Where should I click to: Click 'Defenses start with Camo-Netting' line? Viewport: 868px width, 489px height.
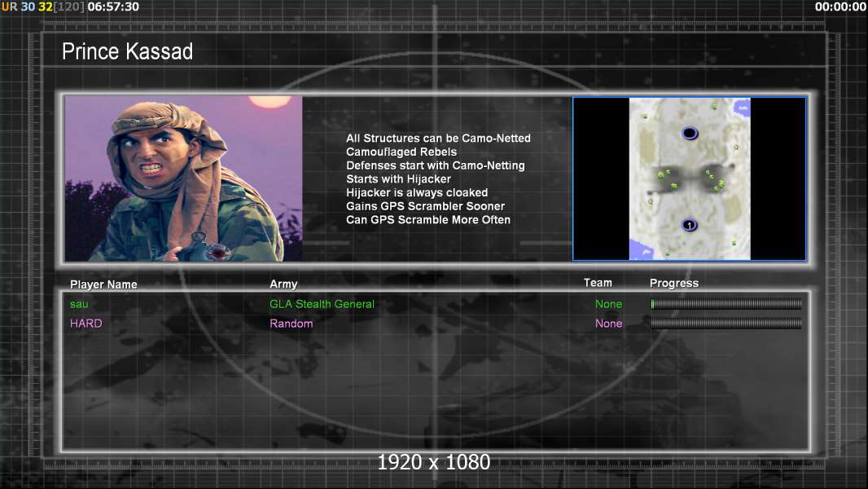[x=436, y=165]
